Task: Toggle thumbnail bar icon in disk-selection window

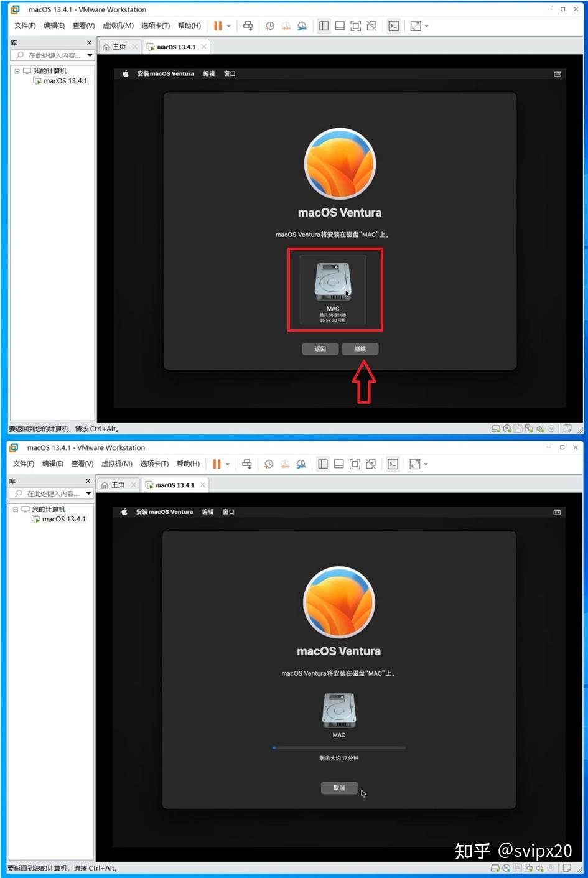Action: [340, 26]
